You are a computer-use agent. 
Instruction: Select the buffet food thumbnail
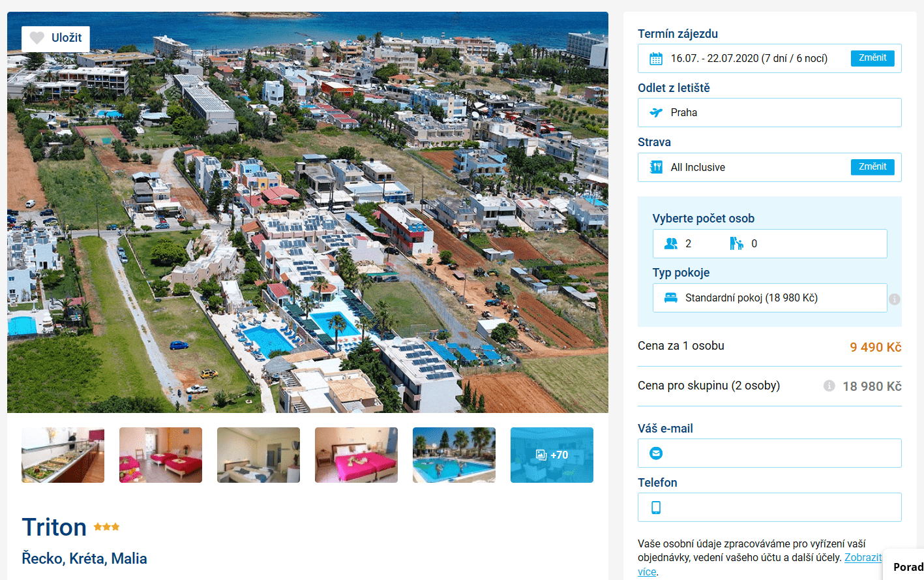(x=63, y=455)
